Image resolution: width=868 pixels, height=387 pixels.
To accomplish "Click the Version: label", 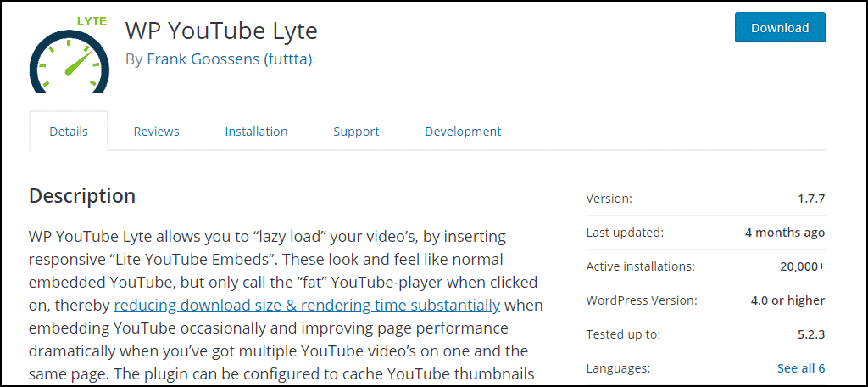I will (x=609, y=199).
